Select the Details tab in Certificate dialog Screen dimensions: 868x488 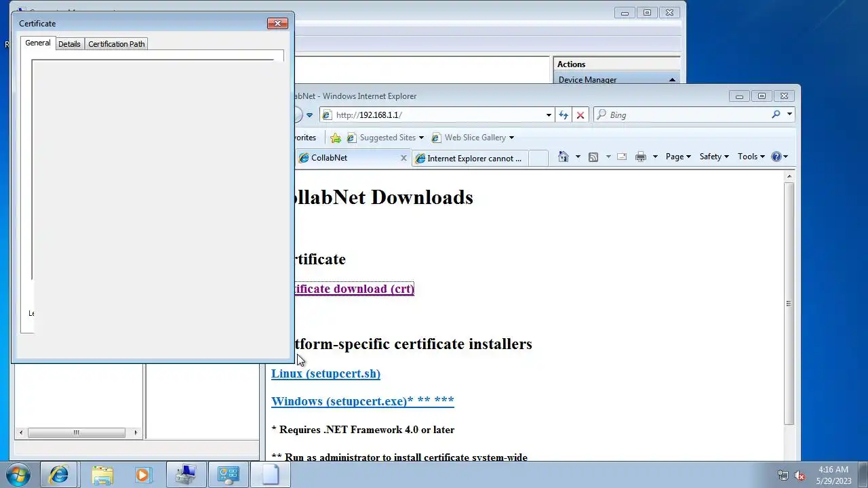coord(69,44)
